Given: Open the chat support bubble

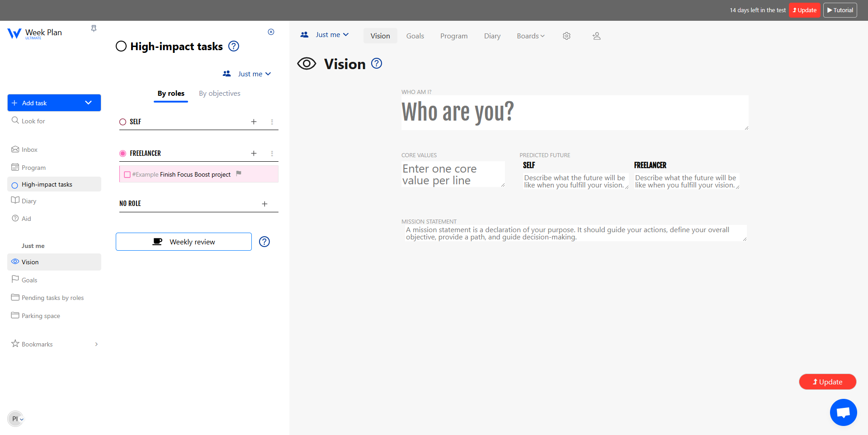Looking at the screenshot, I should 843,412.
